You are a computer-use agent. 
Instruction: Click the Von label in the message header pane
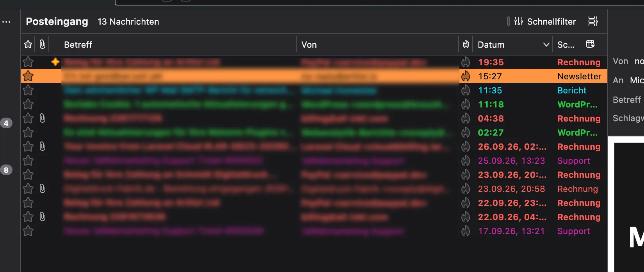pyautogui.click(x=621, y=61)
